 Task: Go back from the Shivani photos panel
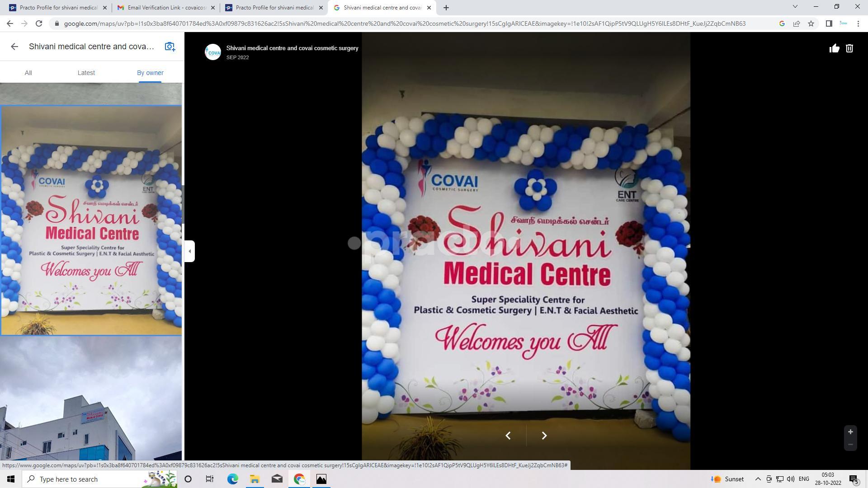coord(14,47)
